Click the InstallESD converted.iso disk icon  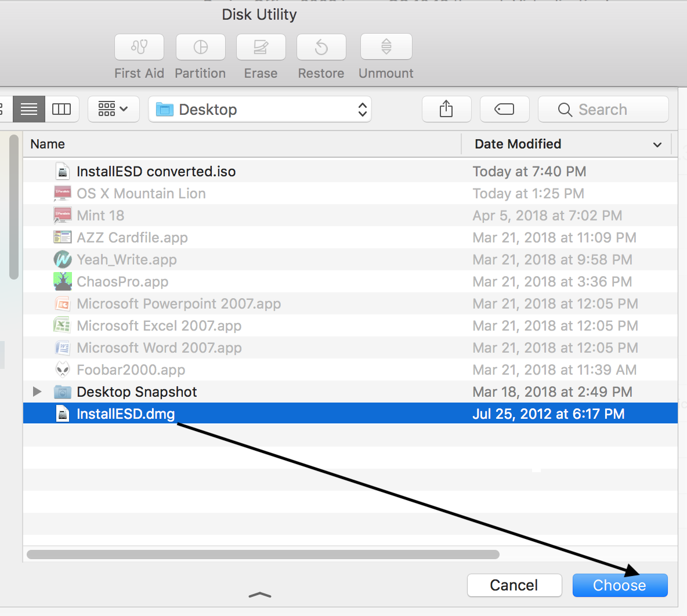(x=63, y=171)
